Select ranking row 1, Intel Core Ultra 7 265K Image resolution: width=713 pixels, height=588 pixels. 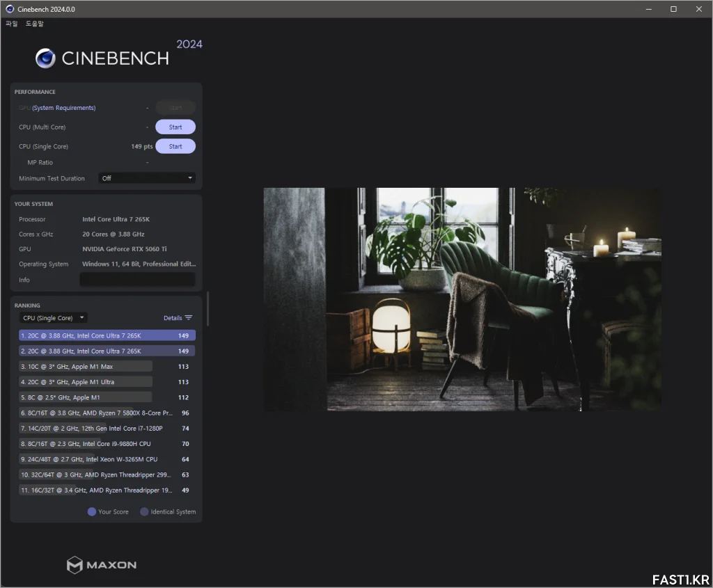pyautogui.click(x=107, y=335)
